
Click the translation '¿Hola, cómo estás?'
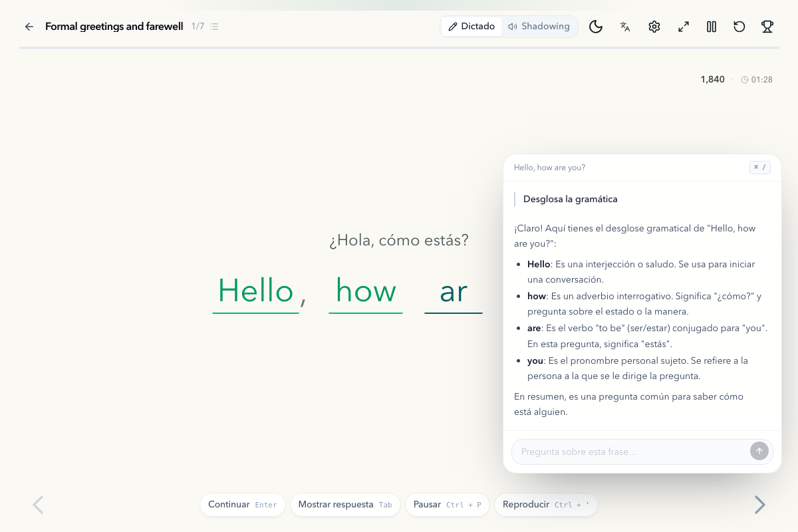pos(399,240)
